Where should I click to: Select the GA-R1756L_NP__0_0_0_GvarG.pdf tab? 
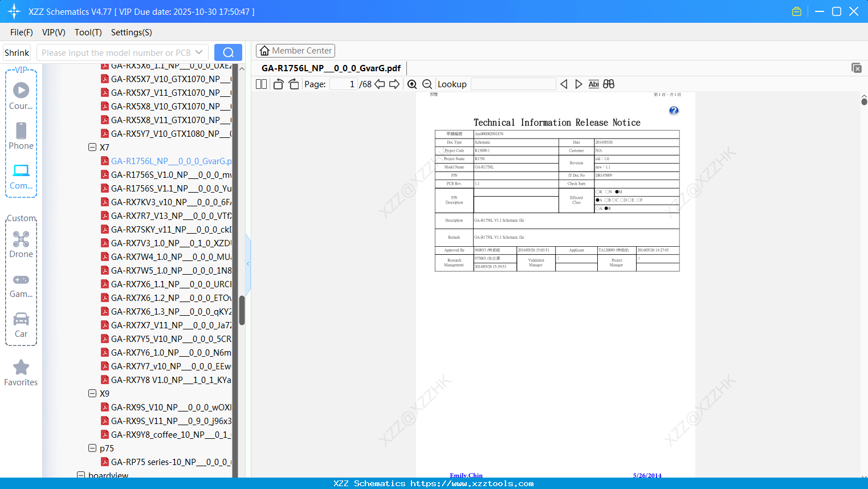[331, 68]
